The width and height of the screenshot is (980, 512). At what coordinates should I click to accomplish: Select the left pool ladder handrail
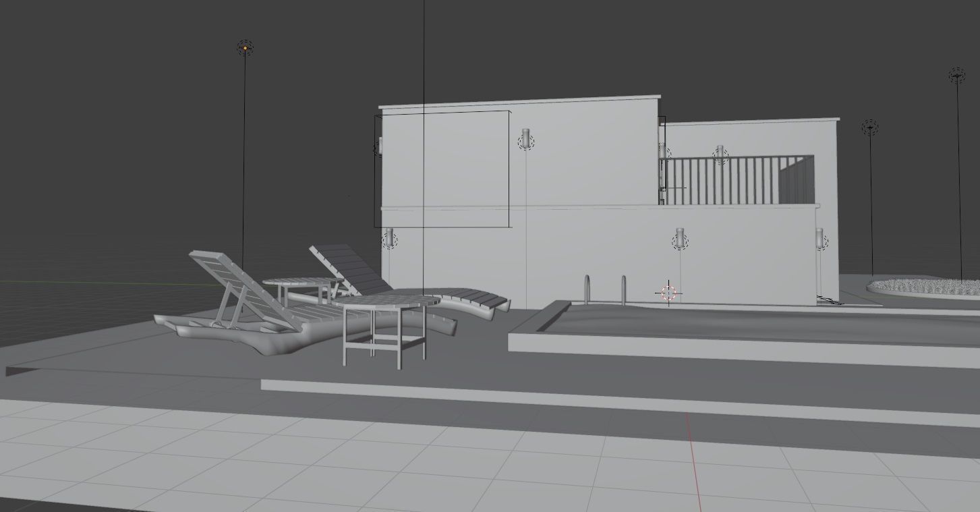pos(587,289)
